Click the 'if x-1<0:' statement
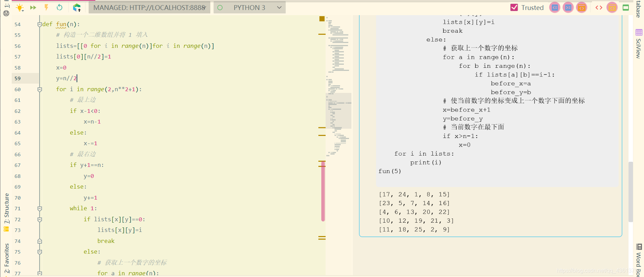The image size is (644, 277). click(85, 111)
